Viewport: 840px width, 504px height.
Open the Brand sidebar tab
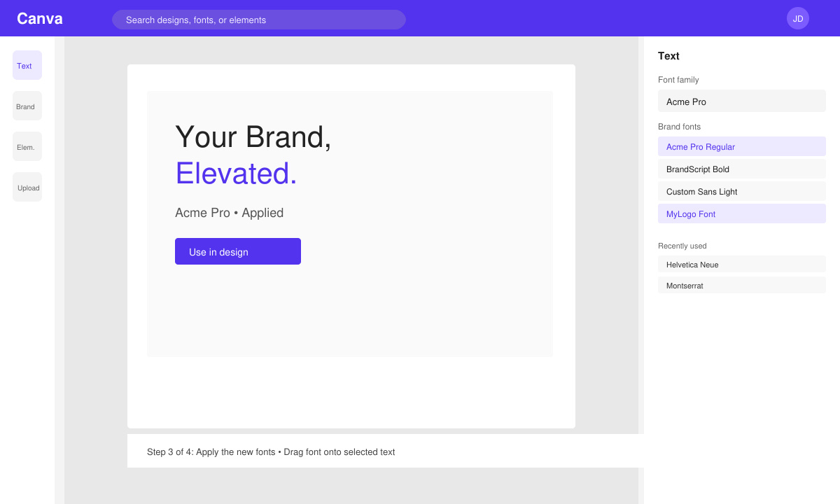27,106
